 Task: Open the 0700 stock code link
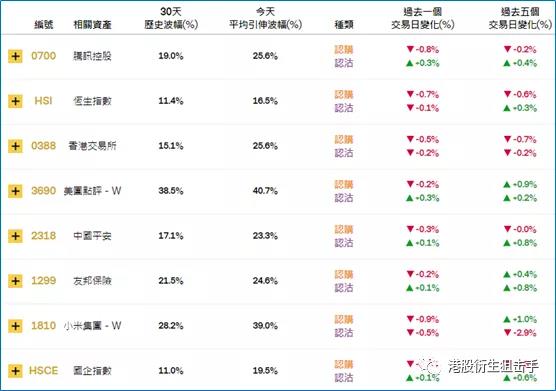click(x=44, y=56)
